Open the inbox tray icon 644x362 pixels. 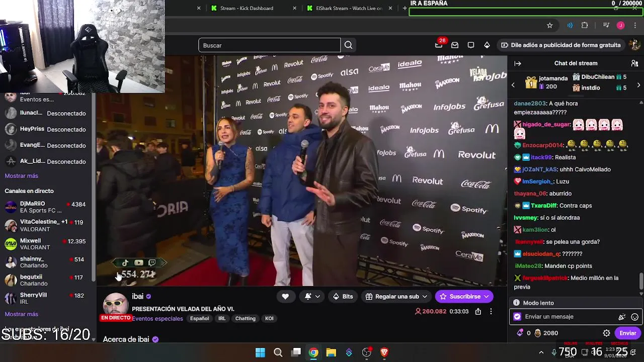pos(455,45)
